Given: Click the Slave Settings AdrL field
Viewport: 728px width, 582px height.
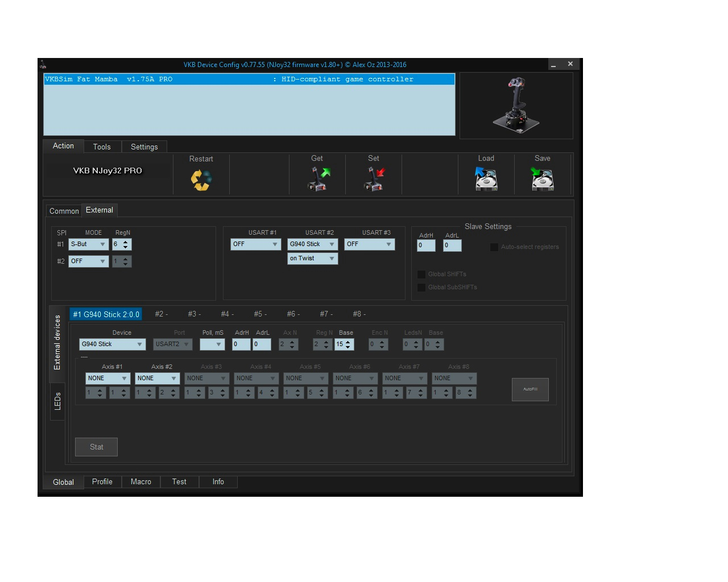Looking at the screenshot, I should pos(452,246).
